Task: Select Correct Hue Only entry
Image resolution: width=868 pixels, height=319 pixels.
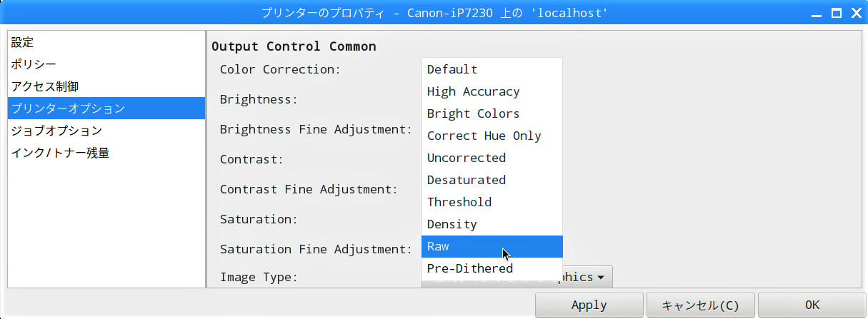Action: tap(492, 136)
